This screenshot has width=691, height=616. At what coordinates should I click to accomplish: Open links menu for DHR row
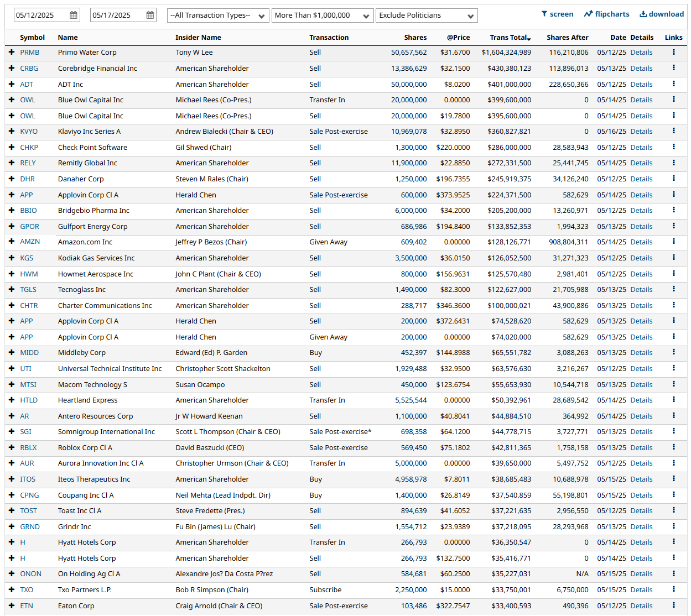pos(673,179)
